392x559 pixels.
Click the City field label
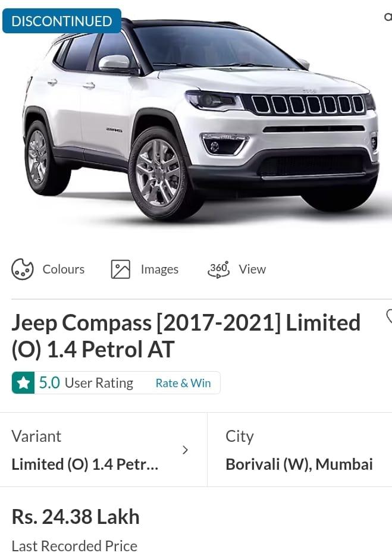239,436
